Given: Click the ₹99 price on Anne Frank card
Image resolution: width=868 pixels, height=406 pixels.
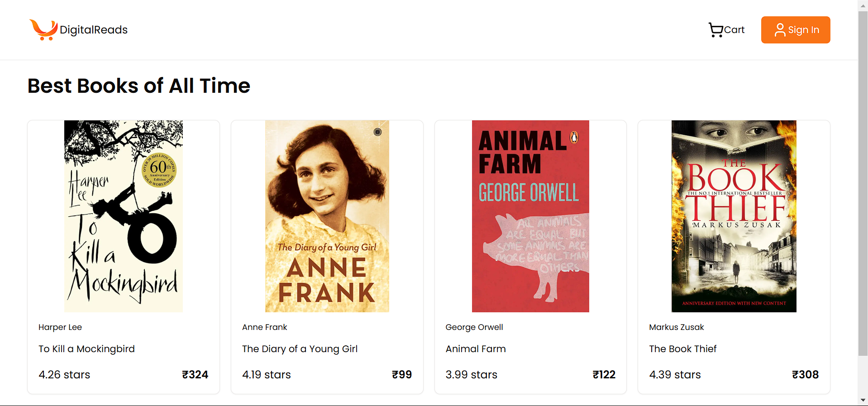Looking at the screenshot, I should point(402,375).
